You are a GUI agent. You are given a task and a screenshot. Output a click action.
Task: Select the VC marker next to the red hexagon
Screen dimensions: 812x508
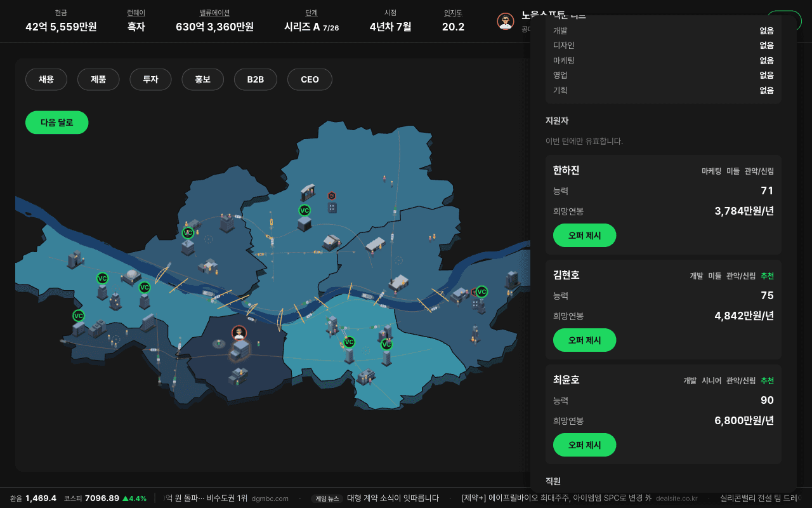[x=304, y=210]
